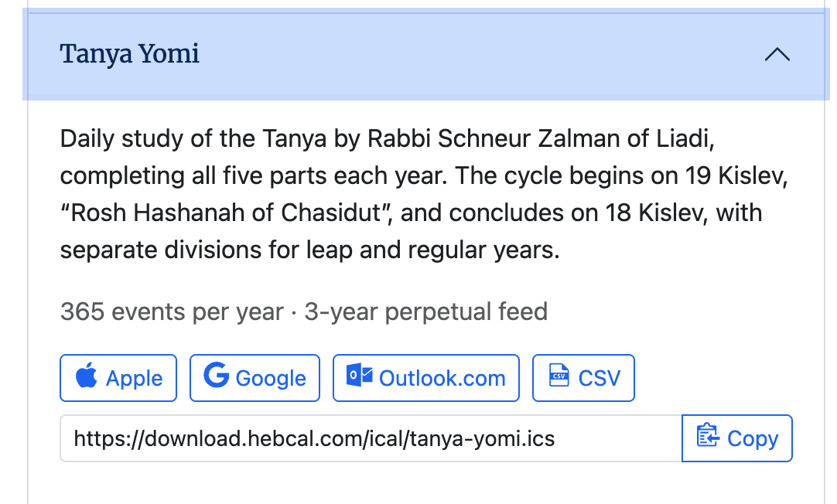This screenshot has height=504, width=837.
Task: Click the clipboard icon next to Copy
Action: pyautogui.click(x=708, y=434)
